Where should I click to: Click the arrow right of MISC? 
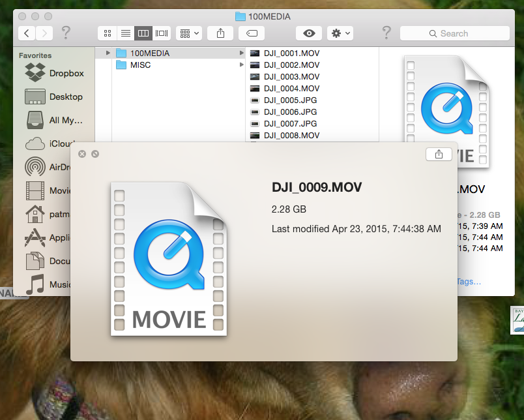[241, 65]
